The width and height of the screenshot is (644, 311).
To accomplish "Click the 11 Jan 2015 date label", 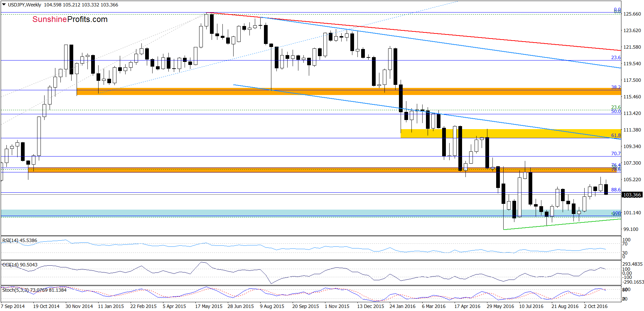I will pos(111,306).
